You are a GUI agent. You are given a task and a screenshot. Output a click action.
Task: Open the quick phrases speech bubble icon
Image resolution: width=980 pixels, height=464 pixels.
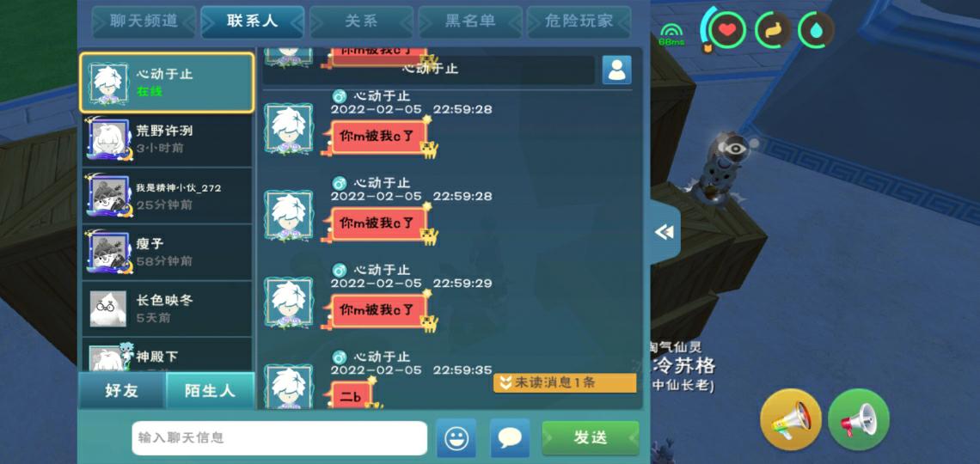(510, 437)
